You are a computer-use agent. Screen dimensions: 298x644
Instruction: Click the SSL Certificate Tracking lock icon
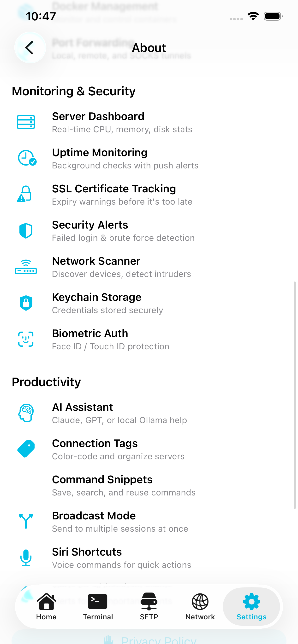point(24,194)
